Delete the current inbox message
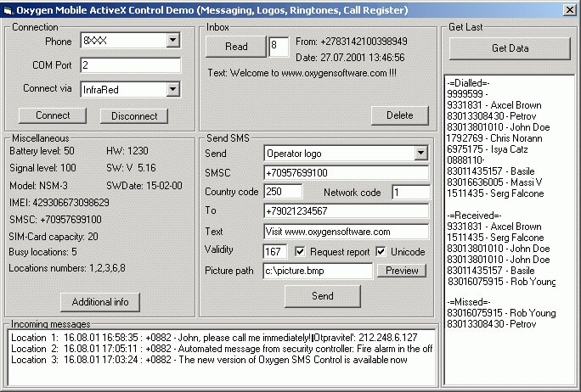581x392 pixels. (399, 115)
